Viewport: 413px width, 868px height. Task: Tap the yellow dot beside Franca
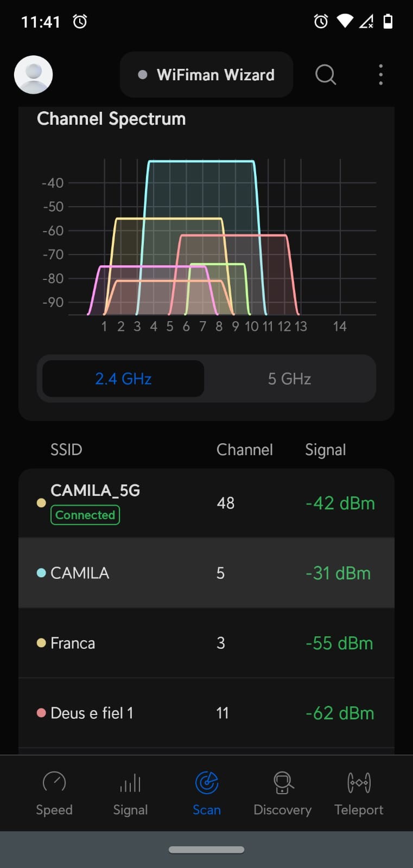(41, 643)
